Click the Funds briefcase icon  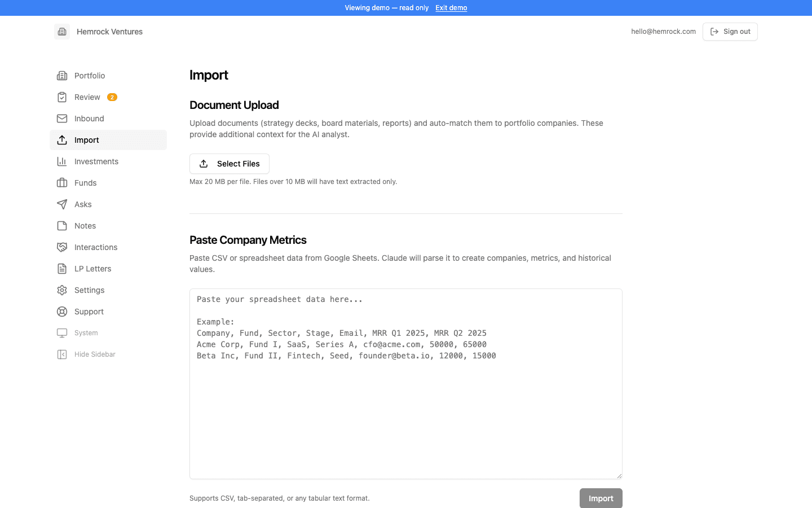[x=62, y=183]
